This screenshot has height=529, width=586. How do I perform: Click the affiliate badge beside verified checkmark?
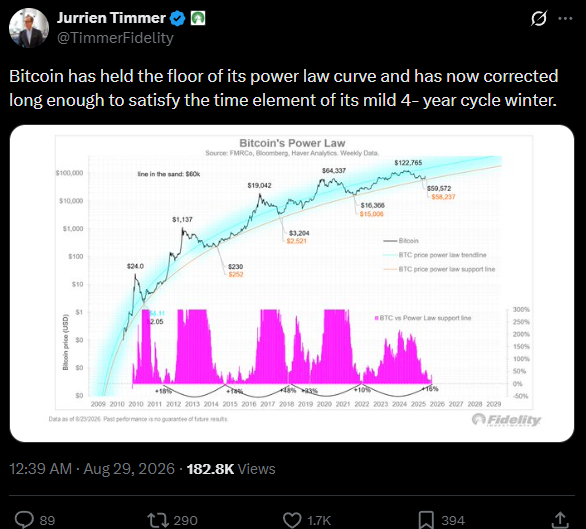[198, 18]
